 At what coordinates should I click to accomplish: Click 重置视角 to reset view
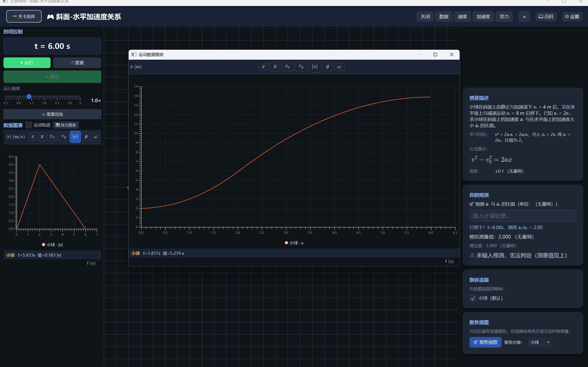pyautogui.click(x=52, y=114)
